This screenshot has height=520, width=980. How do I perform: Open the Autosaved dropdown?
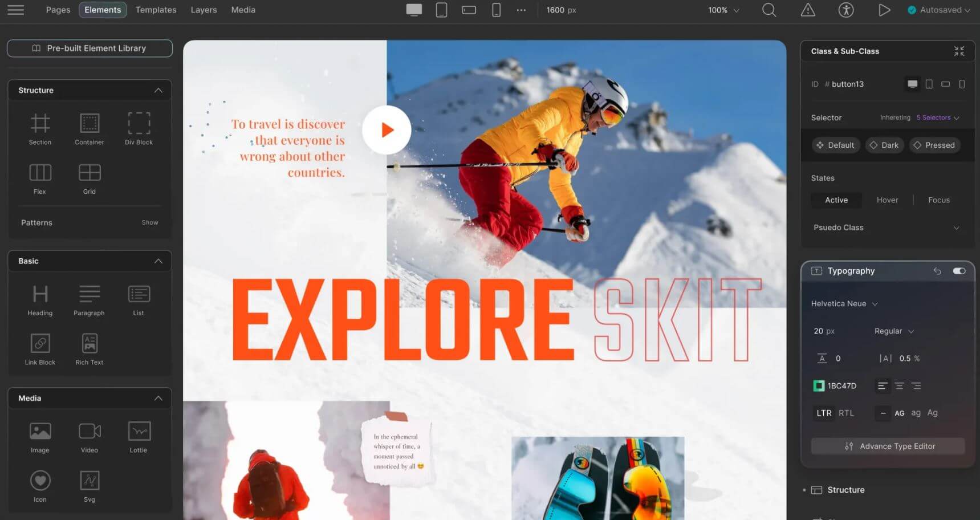938,10
